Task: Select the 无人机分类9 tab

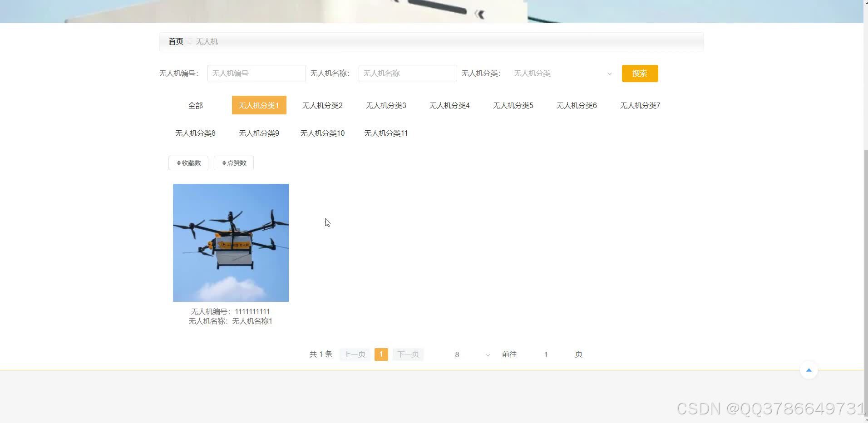Action: click(259, 133)
